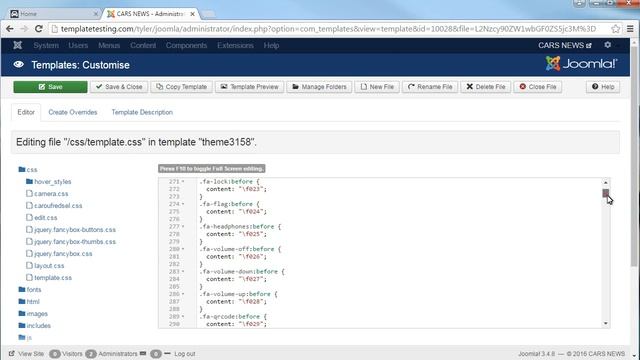Click the Joomla logo icon in admin menu

click(18, 45)
